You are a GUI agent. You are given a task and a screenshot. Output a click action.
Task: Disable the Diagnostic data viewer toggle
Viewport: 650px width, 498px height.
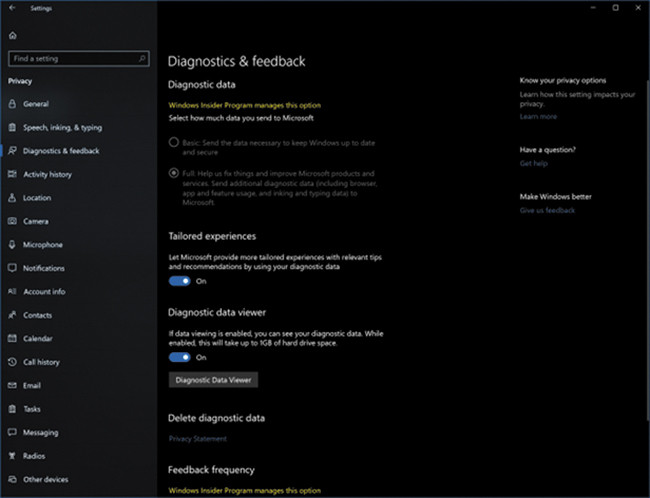(179, 357)
